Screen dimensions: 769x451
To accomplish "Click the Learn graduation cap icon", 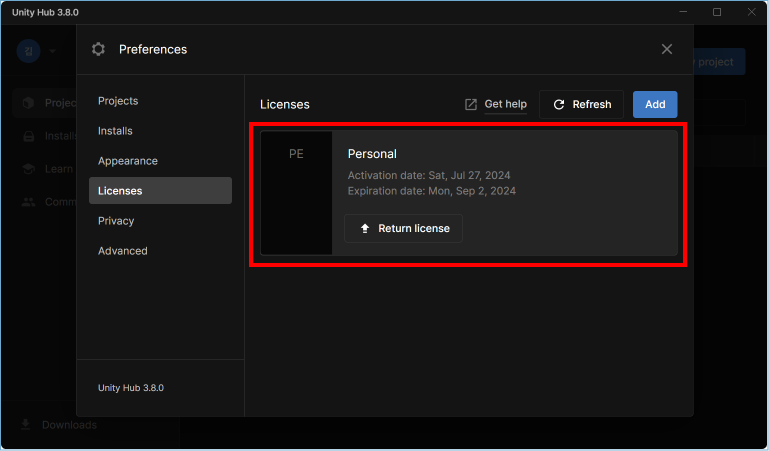I will click(x=28, y=169).
